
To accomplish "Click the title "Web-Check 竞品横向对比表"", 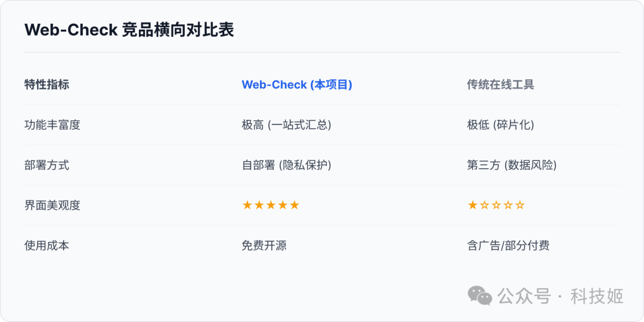I will (129, 30).
